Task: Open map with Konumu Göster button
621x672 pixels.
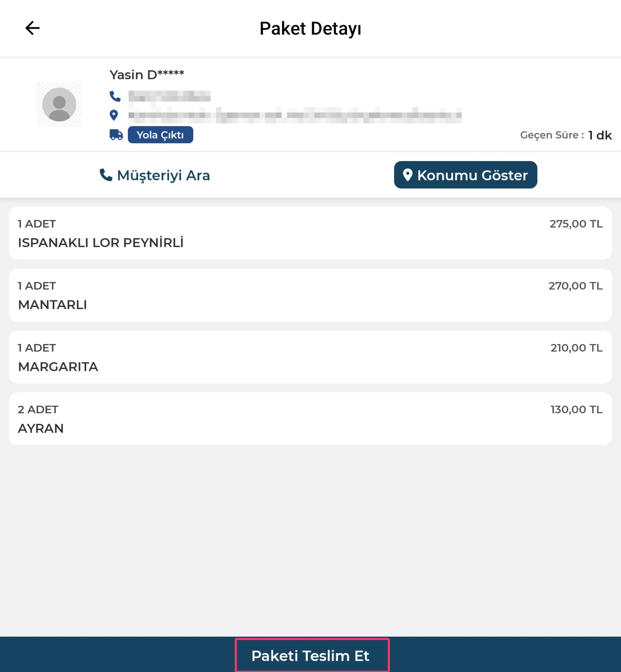Action: coord(465,175)
